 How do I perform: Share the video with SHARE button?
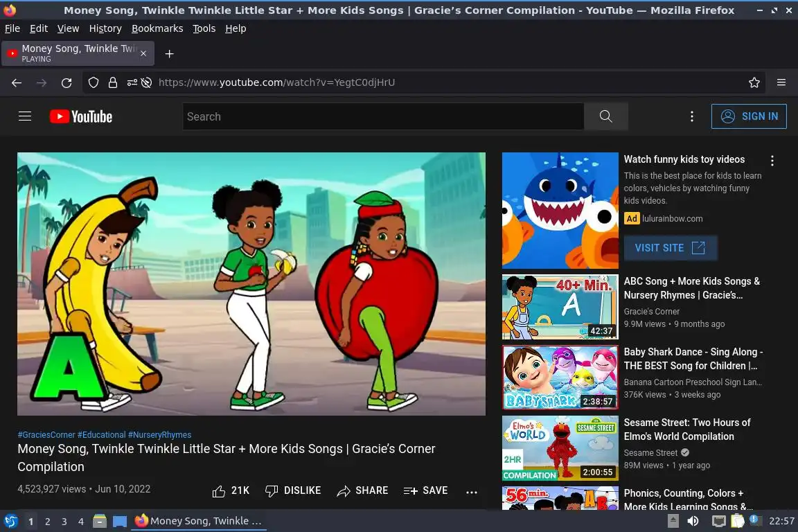[x=362, y=490]
